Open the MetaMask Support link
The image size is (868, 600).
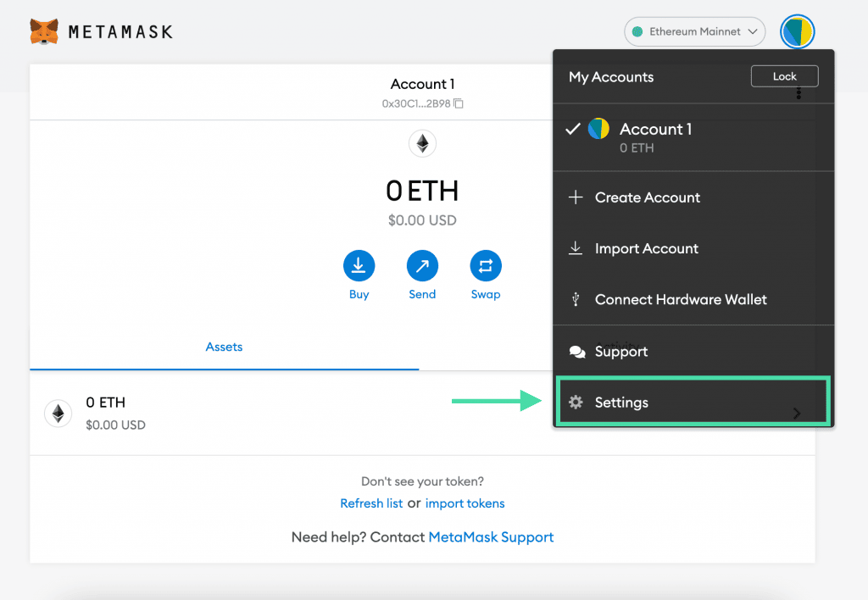coord(491,537)
